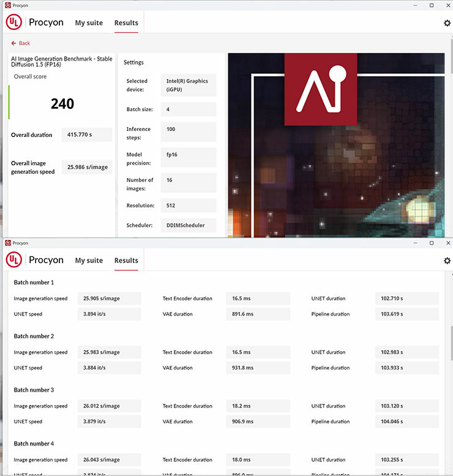Go back using the Back arrow link
This screenshot has width=453, height=476.
tap(21, 43)
